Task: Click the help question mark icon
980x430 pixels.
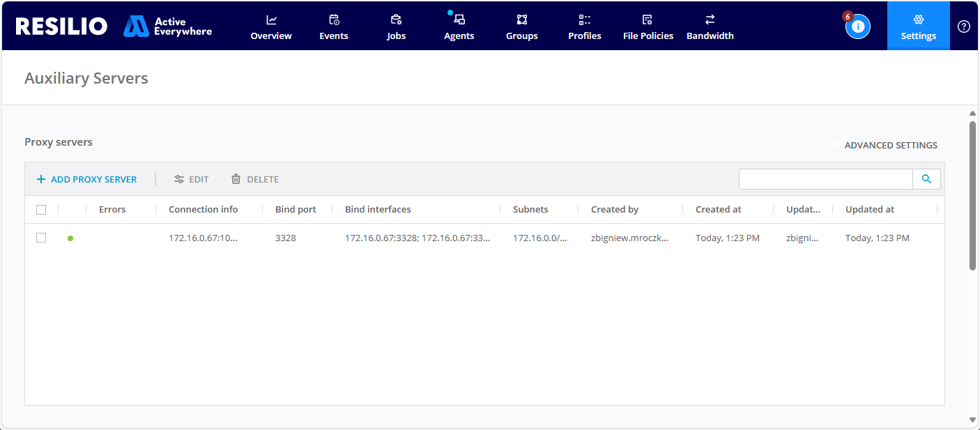Action: 963,26
